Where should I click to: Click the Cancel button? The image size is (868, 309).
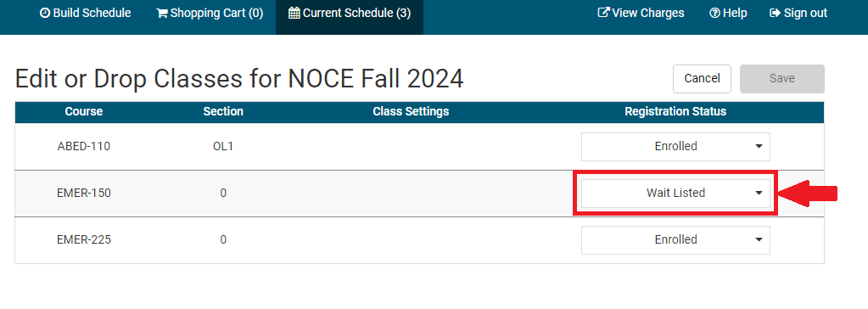tap(702, 79)
